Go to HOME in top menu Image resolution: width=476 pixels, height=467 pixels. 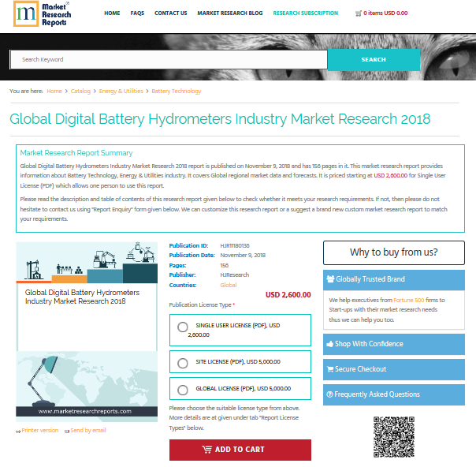(112, 13)
